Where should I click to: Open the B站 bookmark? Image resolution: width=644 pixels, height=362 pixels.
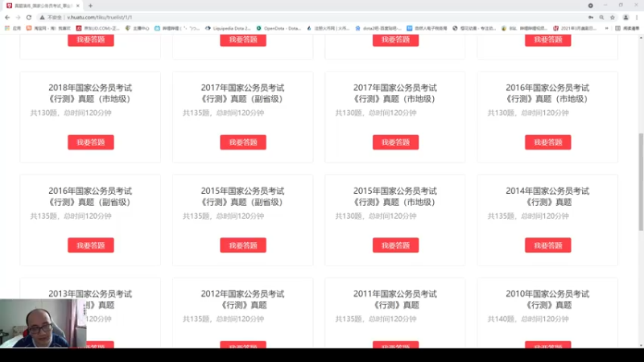tap(525, 28)
